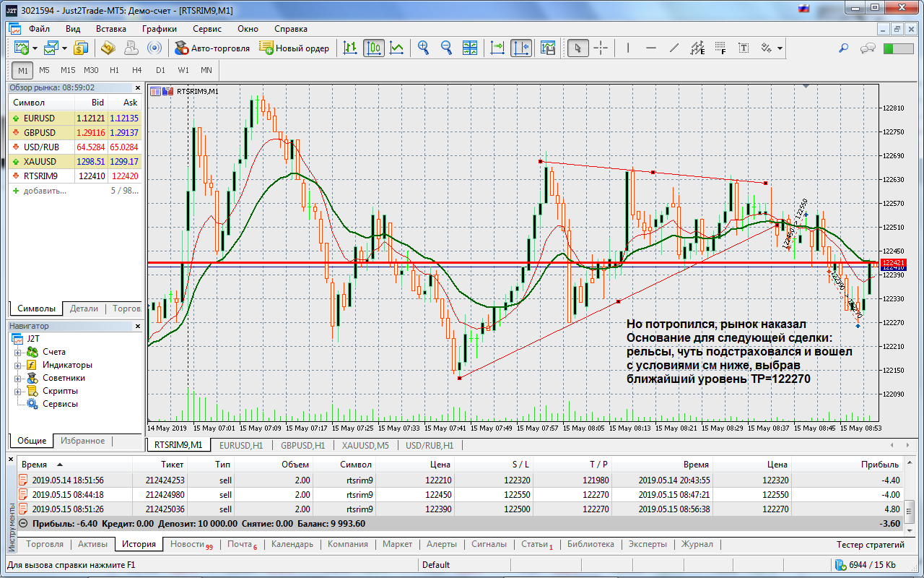Click the zoom out magnifier icon

446,48
